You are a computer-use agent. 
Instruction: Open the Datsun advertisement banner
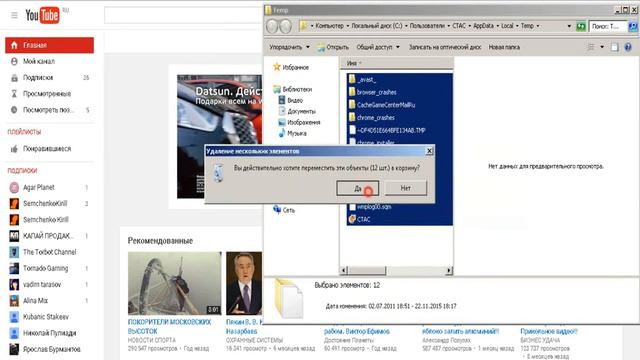coord(219,136)
